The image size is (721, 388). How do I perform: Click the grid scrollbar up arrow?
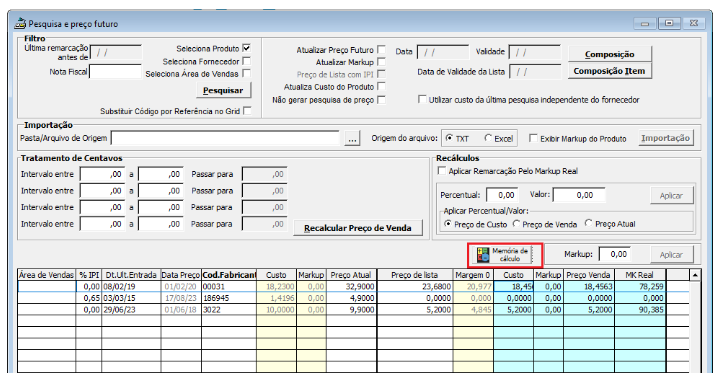click(695, 275)
